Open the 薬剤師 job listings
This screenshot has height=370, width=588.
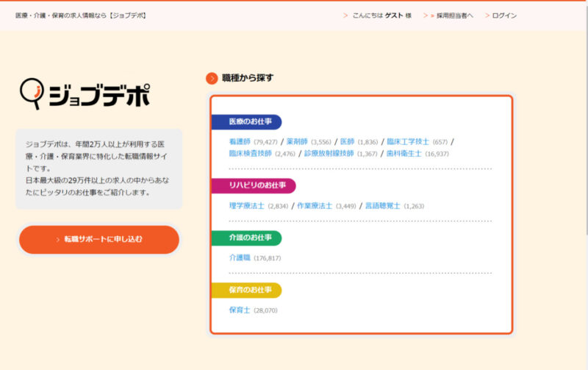coord(297,141)
